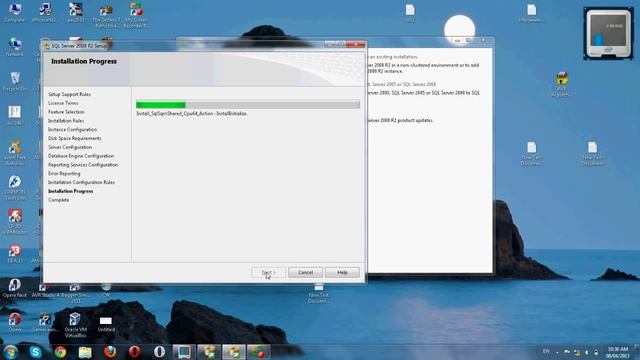Image resolution: width=640 pixels, height=360 pixels.
Task: Open the red Opera desktop shortcut
Action: [x=15, y=322]
